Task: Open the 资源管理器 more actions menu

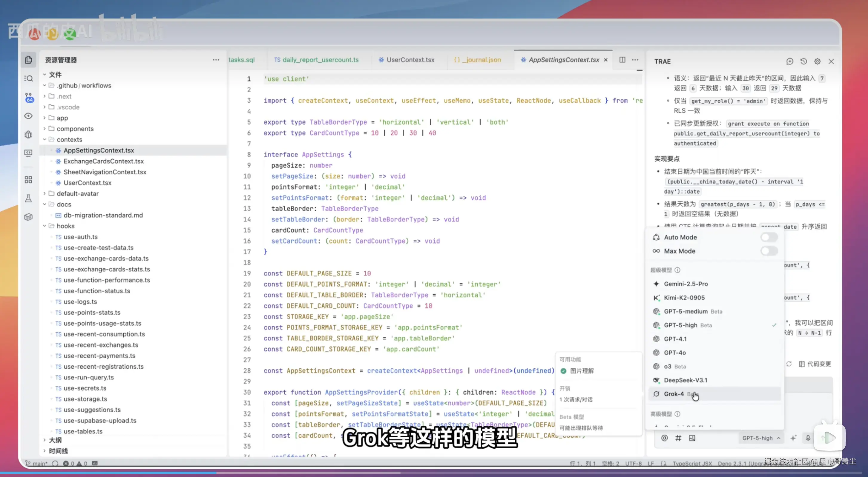Action: (216, 60)
